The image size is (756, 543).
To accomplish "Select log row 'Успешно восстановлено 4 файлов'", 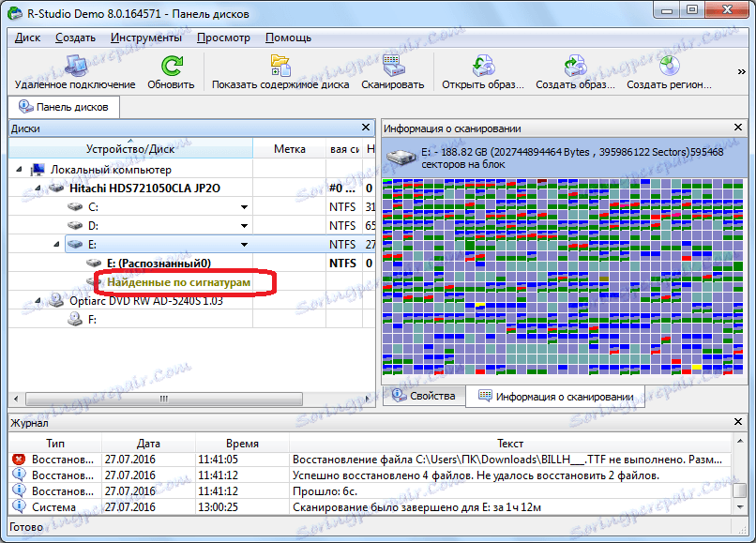I will tap(370, 475).
